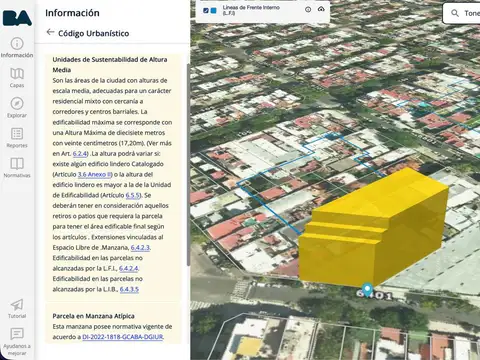480x360 pixels.
Task: Click the Parcela en Manzana Atípica heading
Action: tap(93, 316)
